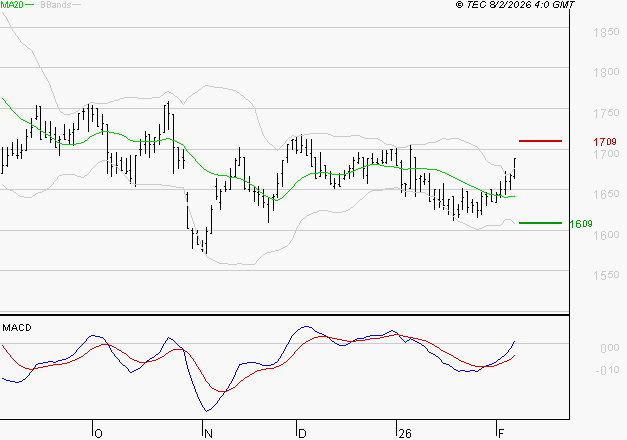Click the 1600 price axis label
Image resolution: width=627 pixels, height=440 pixels.
[606, 235]
